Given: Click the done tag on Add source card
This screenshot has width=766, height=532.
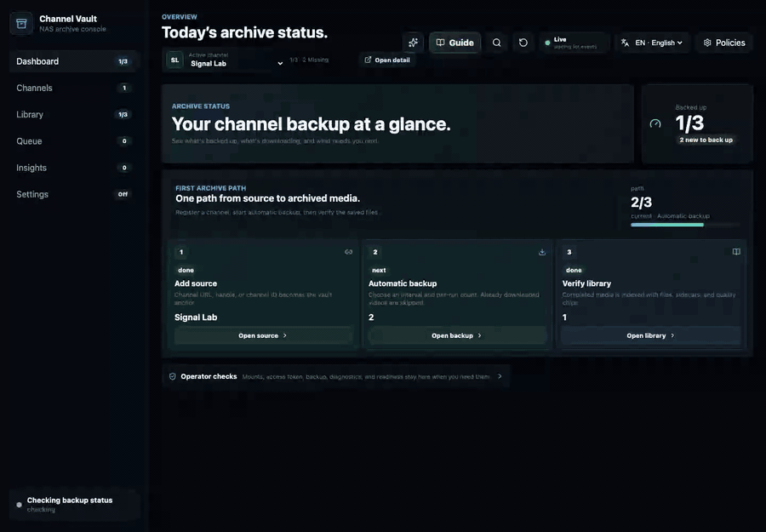Looking at the screenshot, I should click(186, 270).
